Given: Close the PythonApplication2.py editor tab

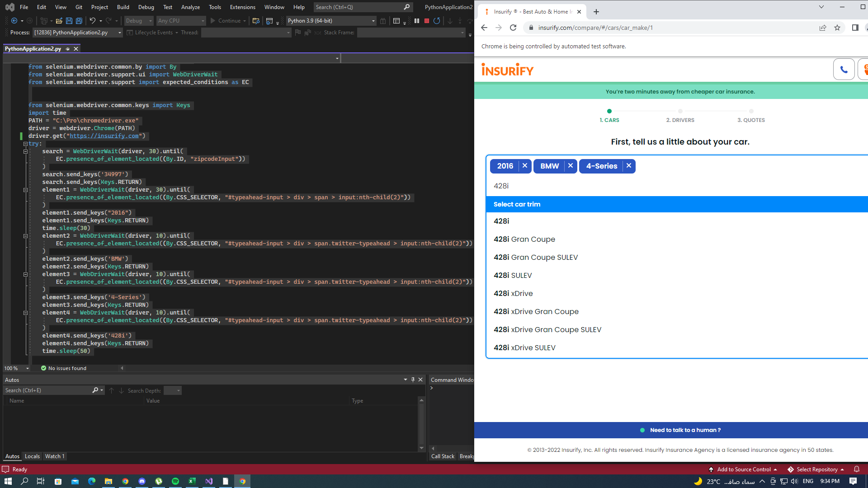Looking at the screenshot, I should click(x=76, y=49).
